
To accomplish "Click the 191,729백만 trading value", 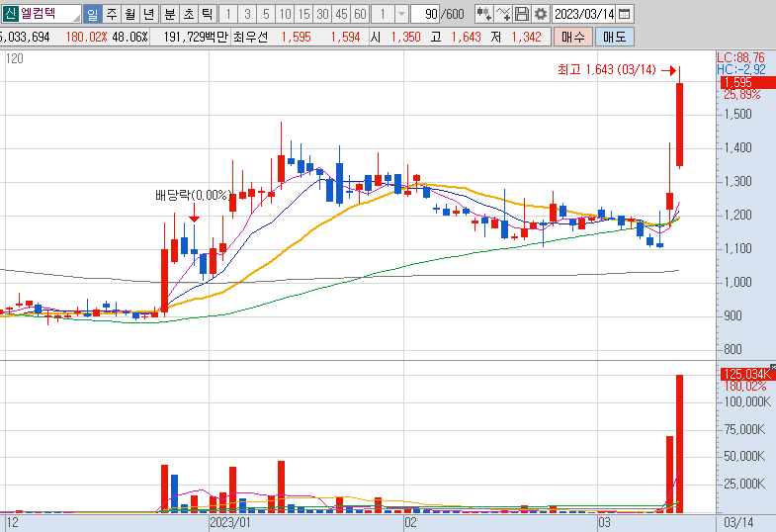I will (x=196, y=38).
